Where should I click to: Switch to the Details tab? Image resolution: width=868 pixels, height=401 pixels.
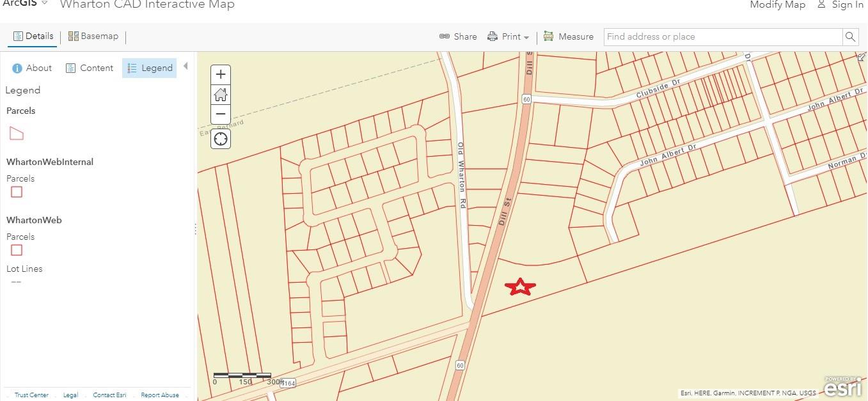point(33,36)
